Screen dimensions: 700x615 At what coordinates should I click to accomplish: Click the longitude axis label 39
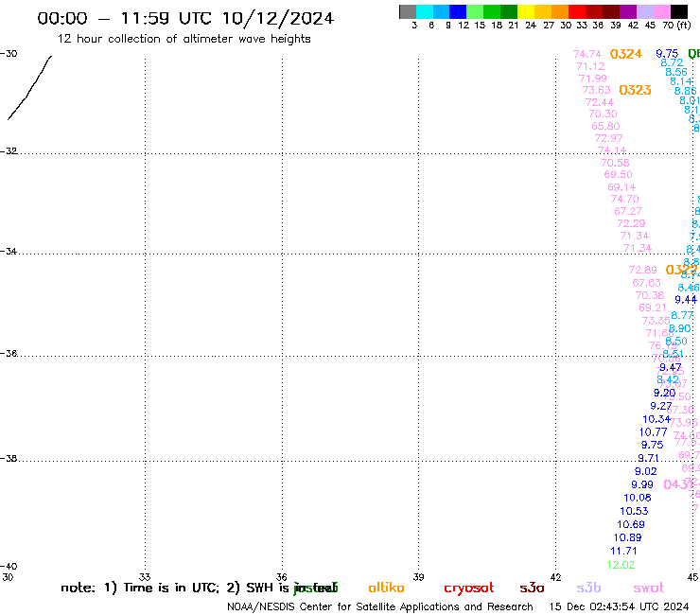(418, 577)
